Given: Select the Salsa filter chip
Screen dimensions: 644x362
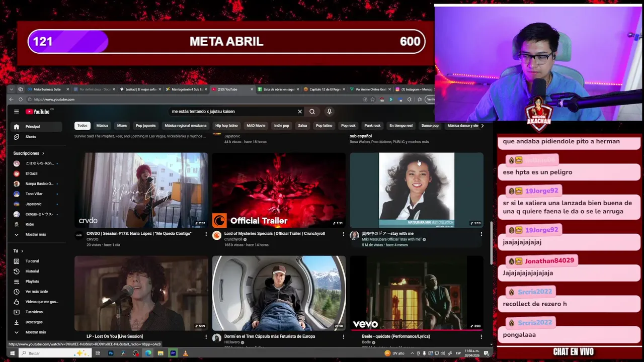Looking at the screenshot, I should coord(302,126).
